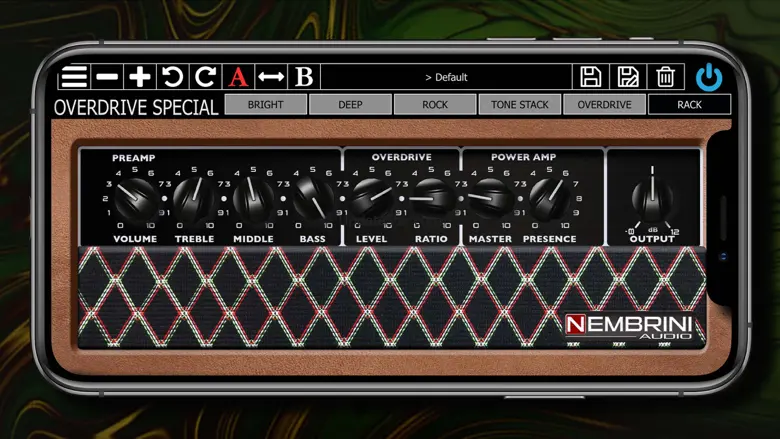This screenshot has height=439, width=780.
Task: Click the PRESENCE knob
Action: coord(549,199)
